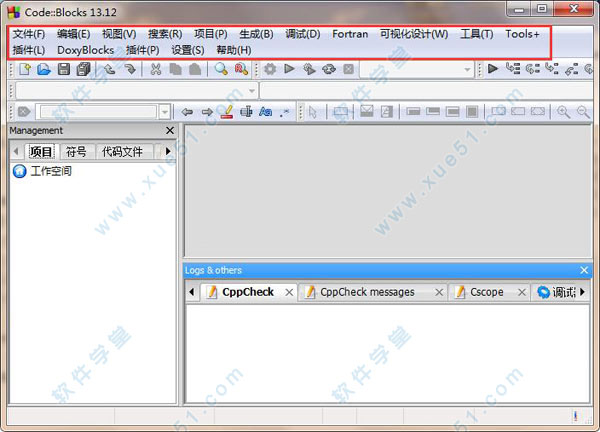This screenshot has width=600, height=432.
Task: Open a file with the folder icon
Action: point(44,69)
